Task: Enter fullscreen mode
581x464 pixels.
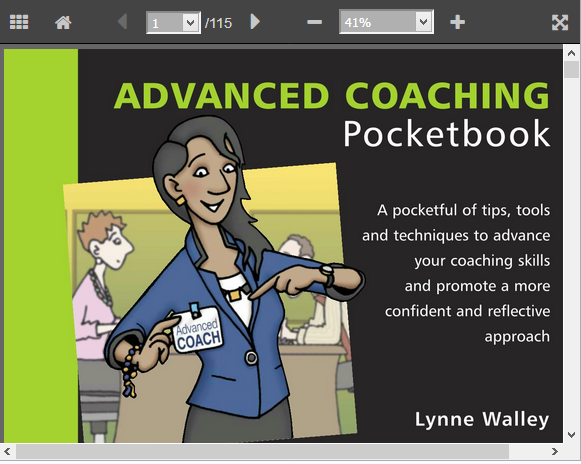Action: pyautogui.click(x=560, y=23)
